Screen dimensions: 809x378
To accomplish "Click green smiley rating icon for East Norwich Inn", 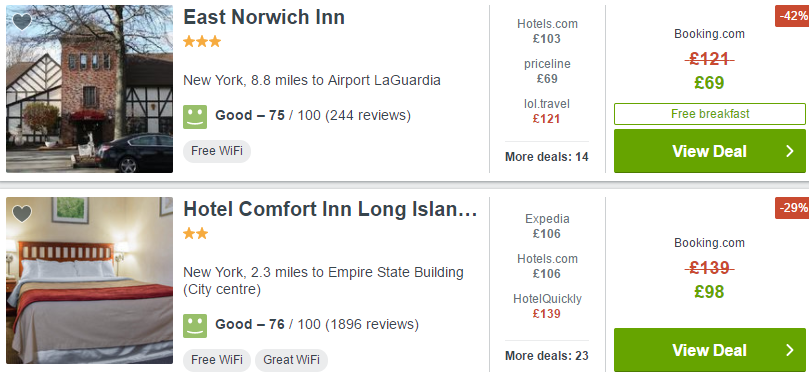I will pos(195,117).
